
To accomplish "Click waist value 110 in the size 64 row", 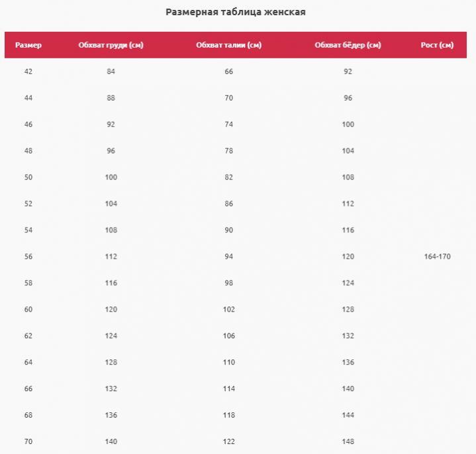I will [229, 363].
